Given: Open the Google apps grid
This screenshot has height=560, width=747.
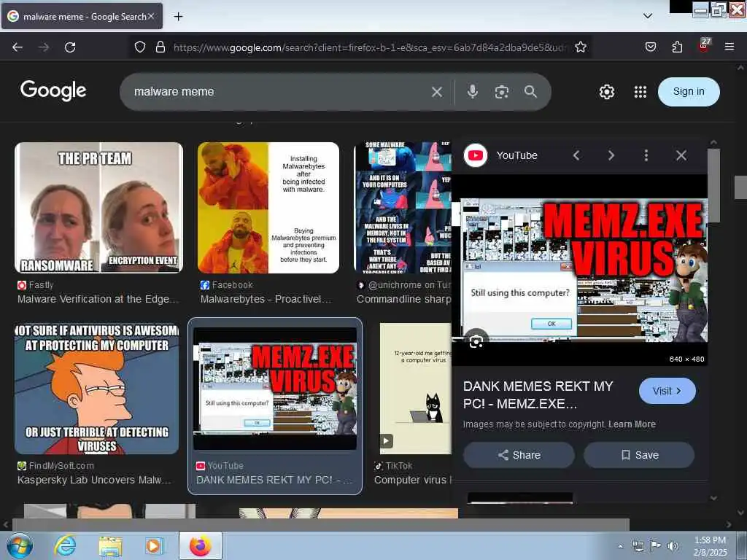Looking at the screenshot, I should [640, 92].
